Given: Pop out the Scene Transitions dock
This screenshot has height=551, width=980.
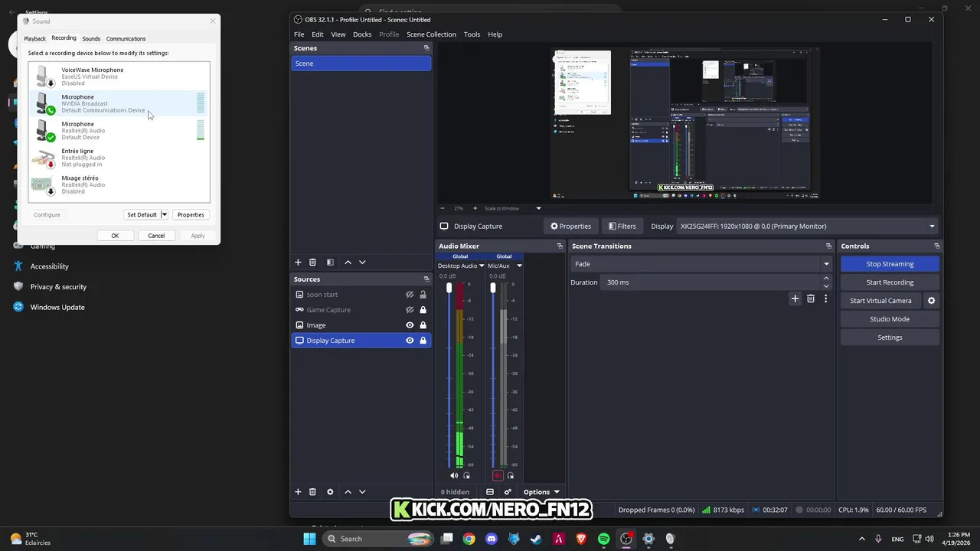Looking at the screenshot, I should 828,246.
